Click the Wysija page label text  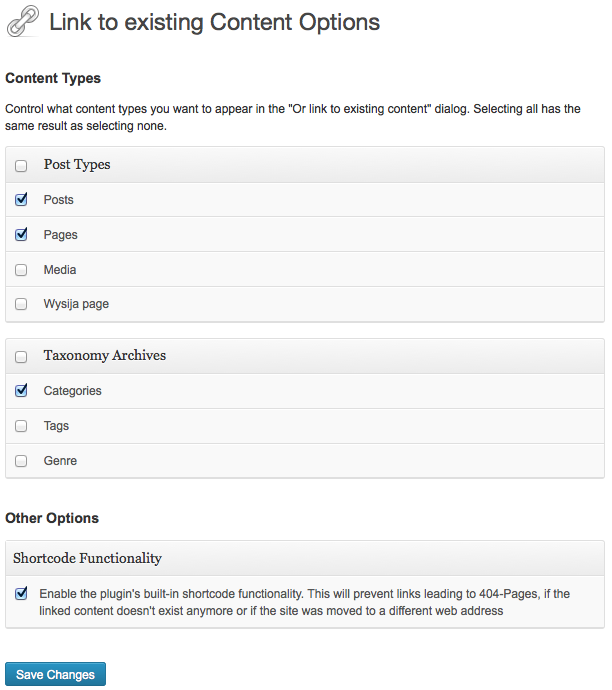76,304
